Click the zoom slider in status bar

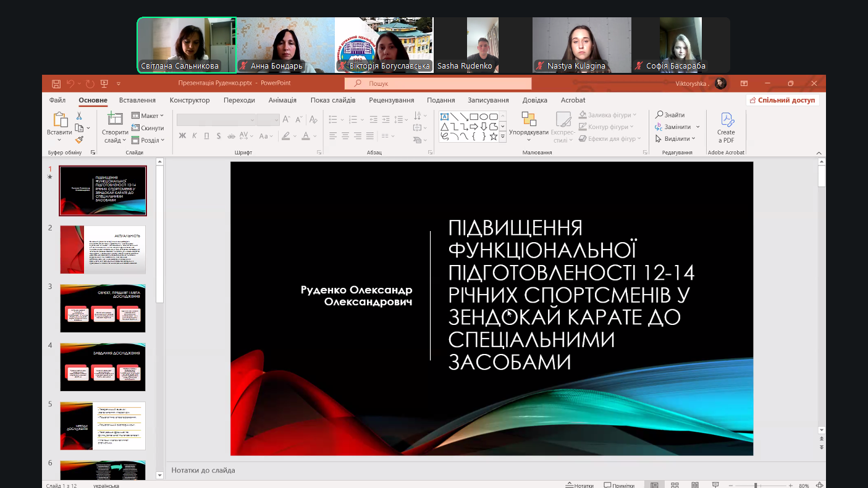(760, 485)
